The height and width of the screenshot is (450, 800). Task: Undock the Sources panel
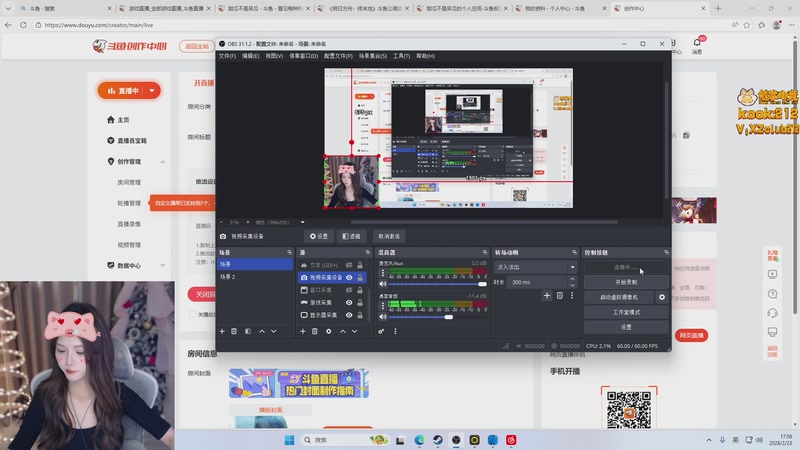[368, 253]
